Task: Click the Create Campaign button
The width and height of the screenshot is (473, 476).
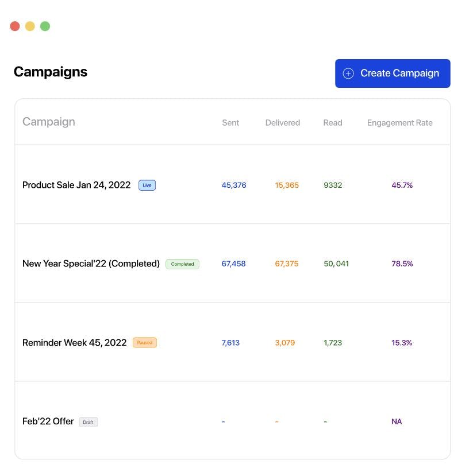Action: (393, 73)
